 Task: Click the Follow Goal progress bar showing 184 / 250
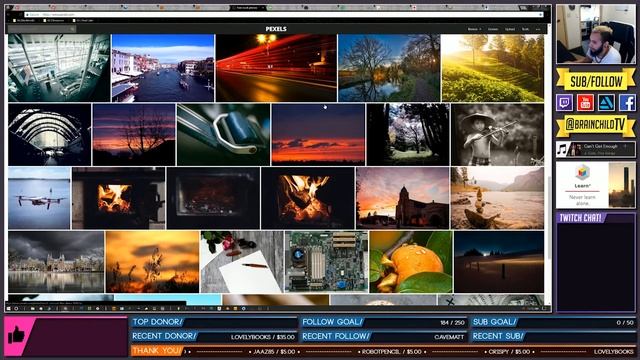(x=384, y=322)
